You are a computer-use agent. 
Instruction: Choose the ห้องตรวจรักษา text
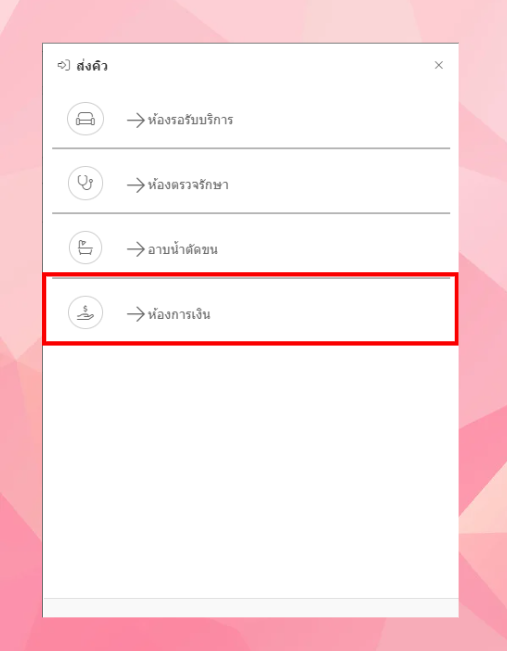(188, 184)
